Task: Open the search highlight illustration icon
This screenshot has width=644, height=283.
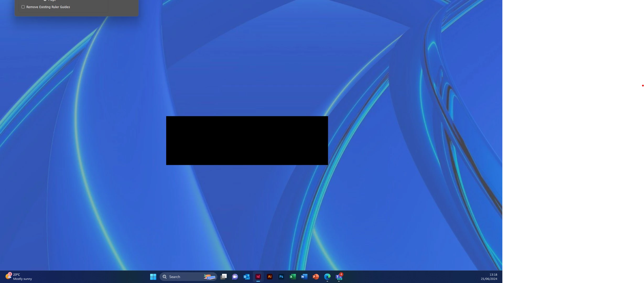Action: point(210,277)
